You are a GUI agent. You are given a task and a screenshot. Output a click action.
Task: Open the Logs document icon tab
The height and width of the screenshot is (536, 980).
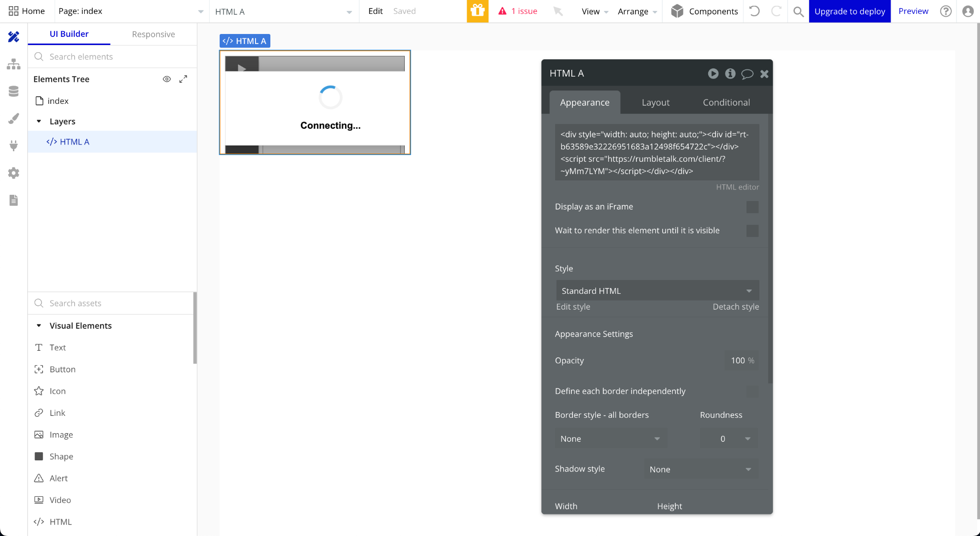click(13, 200)
